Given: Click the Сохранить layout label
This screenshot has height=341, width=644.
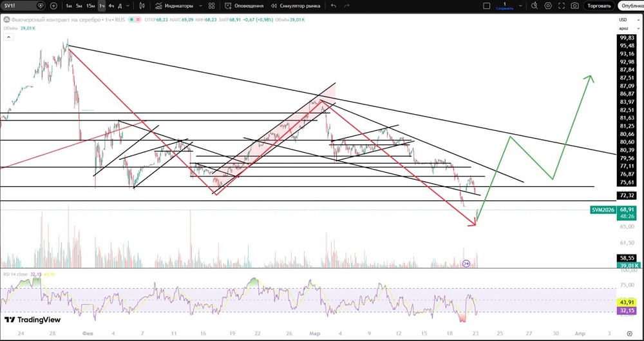Looking at the screenshot, I should (504, 8).
